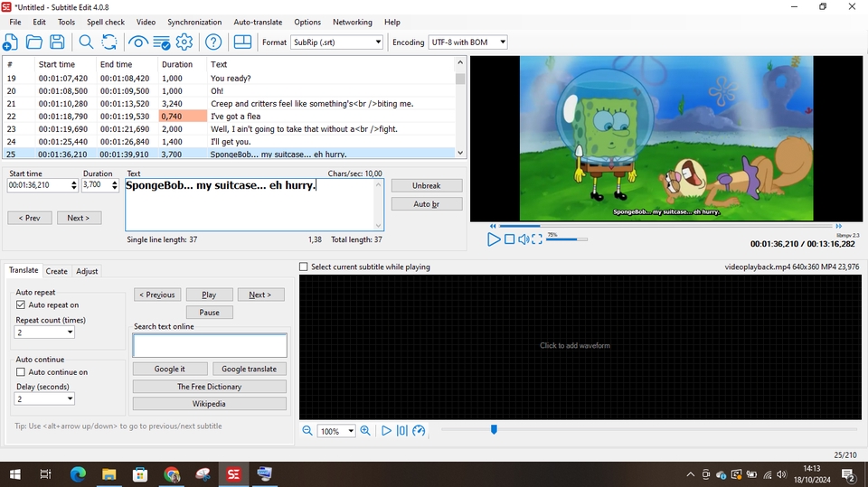Open the waveform 100% zoom dropdown

click(336, 431)
